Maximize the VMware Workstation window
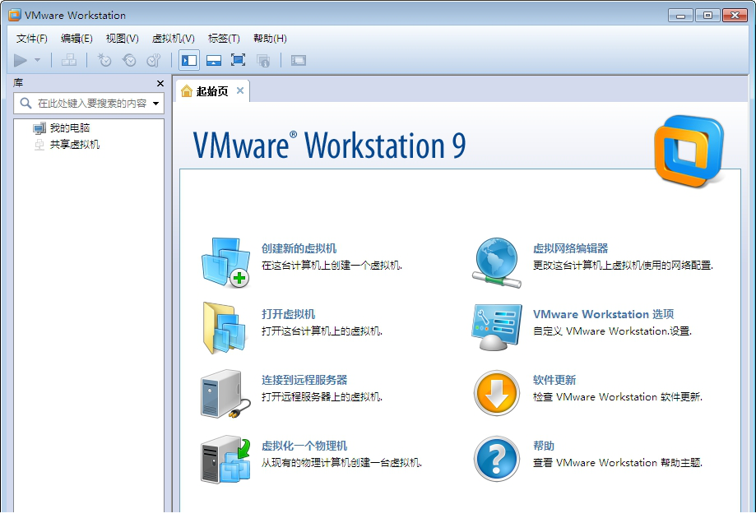Viewport: 756px width, 532px height. pos(707,16)
